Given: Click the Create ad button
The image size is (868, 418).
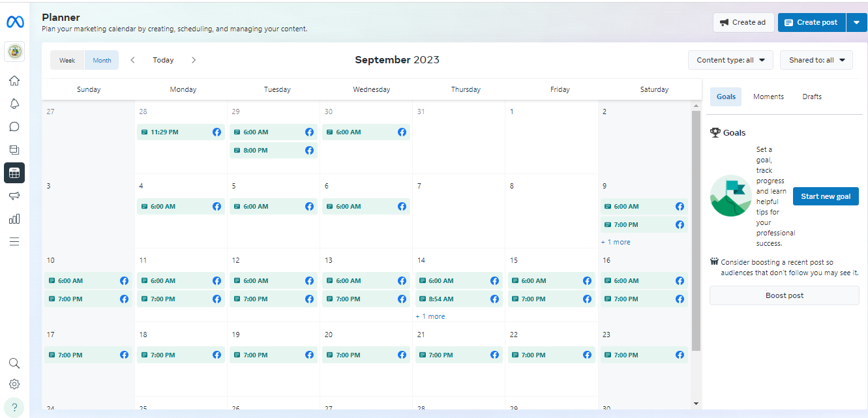Looking at the screenshot, I should (x=743, y=22).
